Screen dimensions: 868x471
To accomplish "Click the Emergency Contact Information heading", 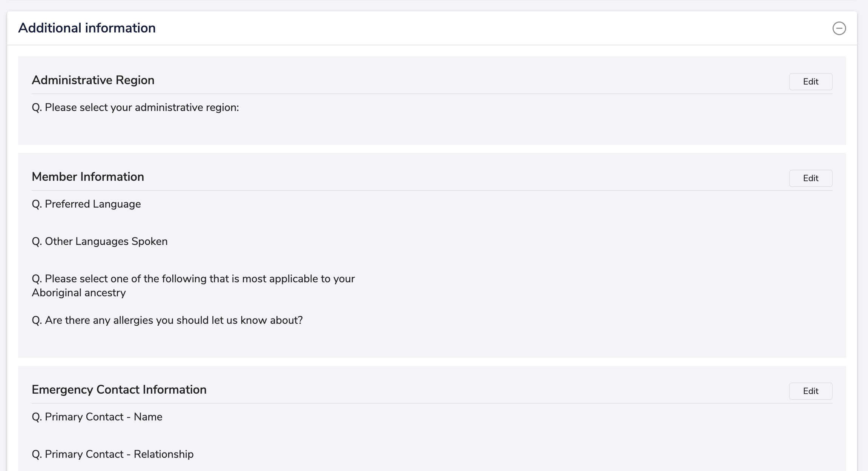I will pyautogui.click(x=119, y=389).
